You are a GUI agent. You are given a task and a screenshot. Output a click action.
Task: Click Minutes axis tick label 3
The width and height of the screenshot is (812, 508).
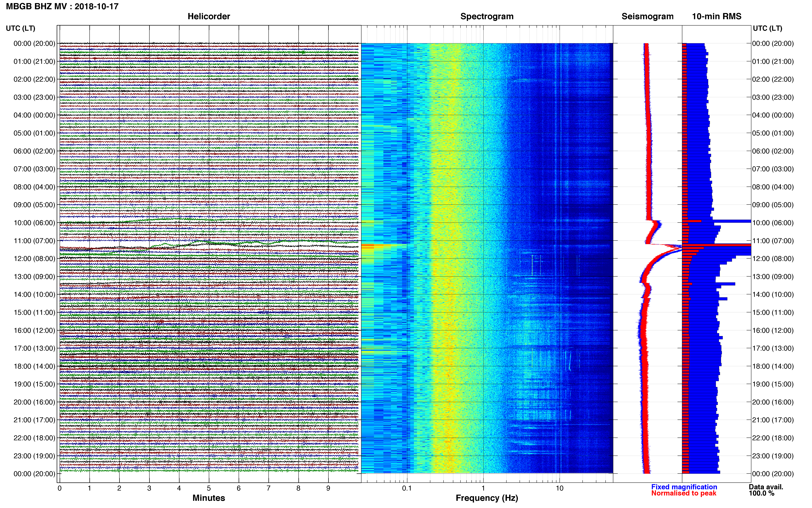149,488
